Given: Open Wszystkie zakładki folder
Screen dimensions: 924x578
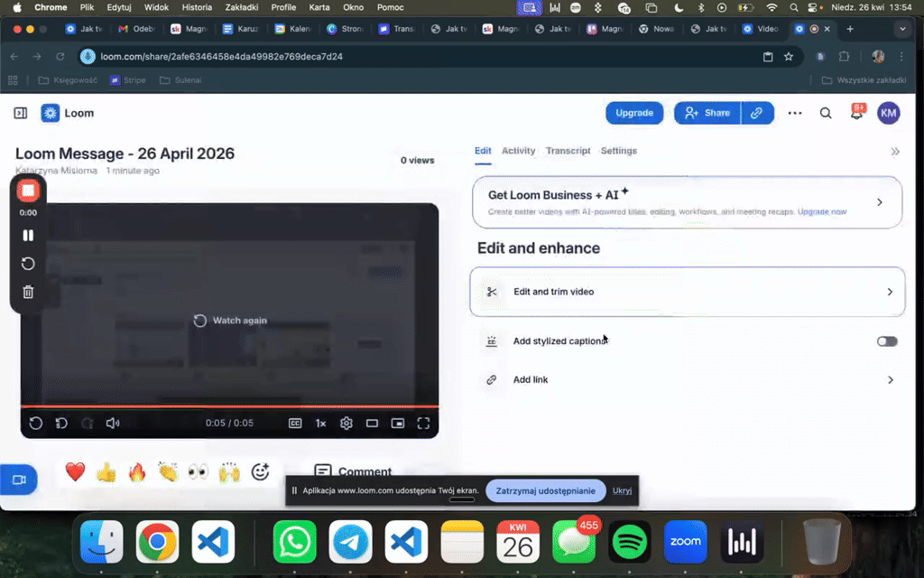Looking at the screenshot, I should coord(864,80).
